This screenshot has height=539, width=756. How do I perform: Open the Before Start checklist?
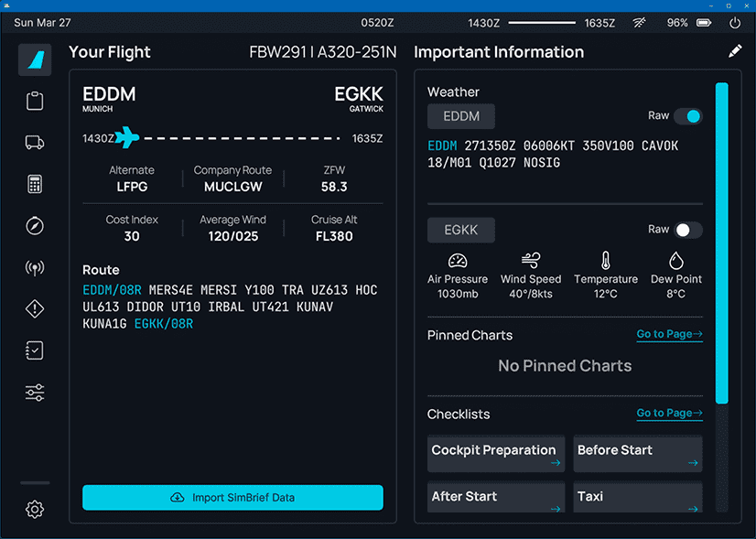tap(638, 454)
